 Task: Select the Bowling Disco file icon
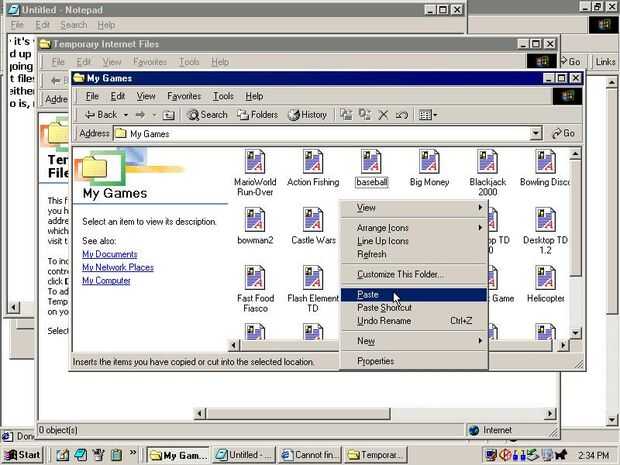pos(545,162)
